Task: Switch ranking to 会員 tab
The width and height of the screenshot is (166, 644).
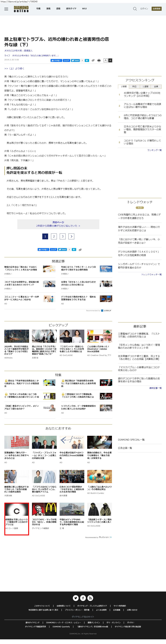Action: click(156, 87)
